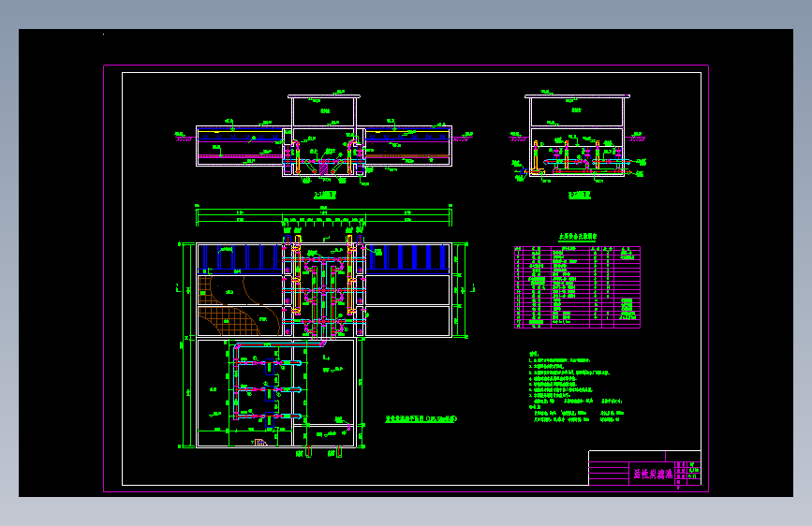
Task: Click the right section view title label
Action: tap(579, 195)
